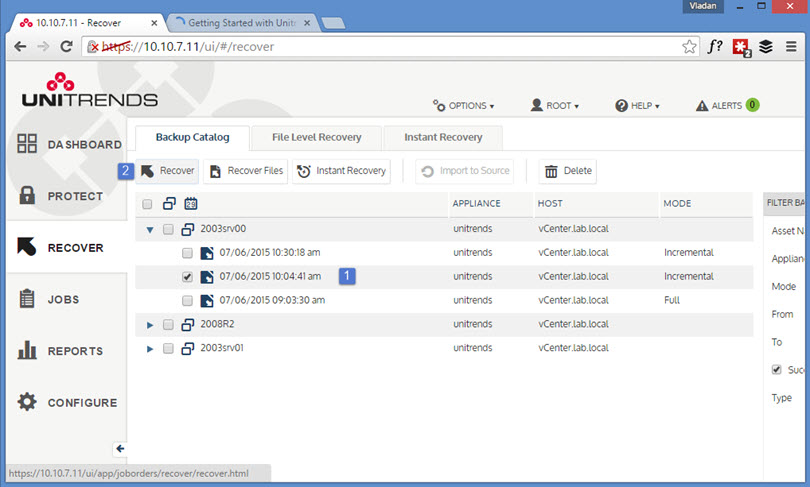Reload the page with refresh icon

tap(66, 46)
